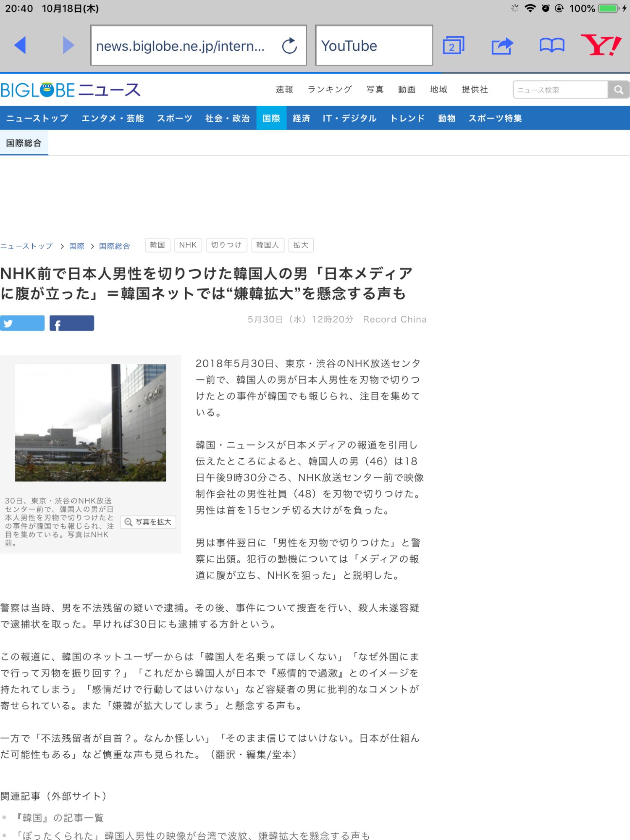This screenshot has width=630, height=840.
Task: Tap the address bar URL field
Action: pos(181,46)
